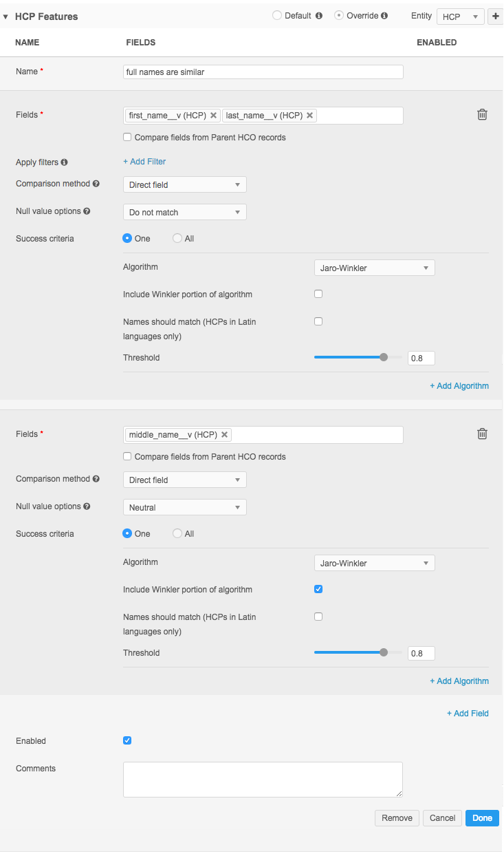Delete the first fields group via trash icon
The image size is (504, 856).
point(482,115)
